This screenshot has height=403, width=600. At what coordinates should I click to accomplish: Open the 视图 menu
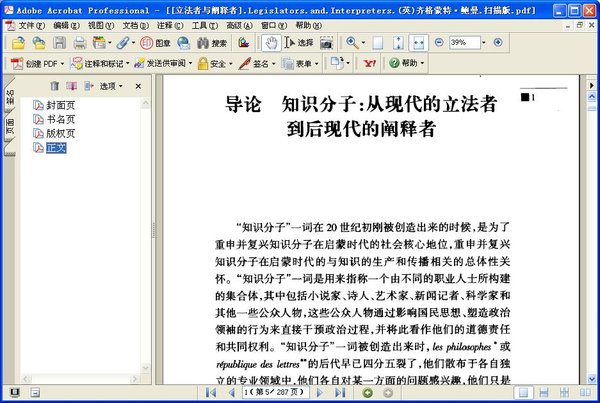pyautogui.click(x=101, y=26)
